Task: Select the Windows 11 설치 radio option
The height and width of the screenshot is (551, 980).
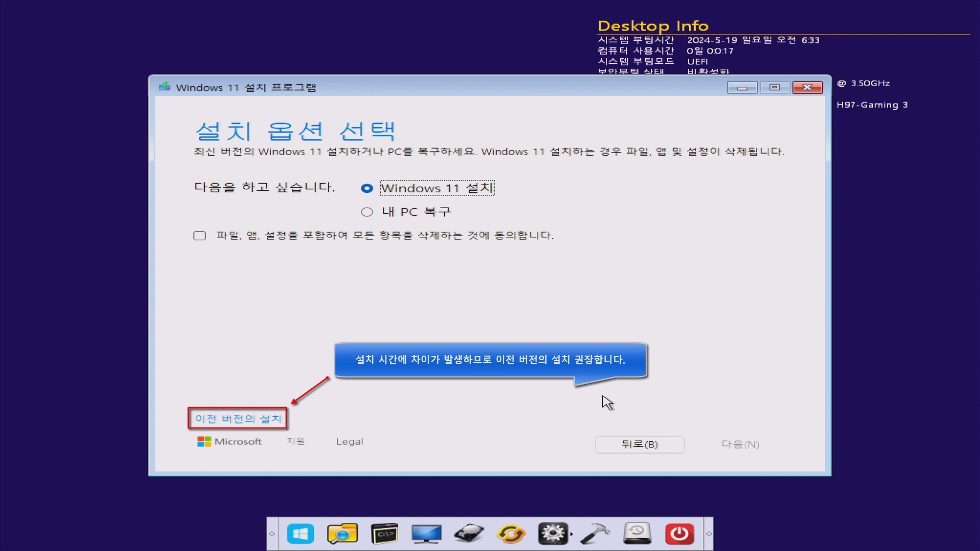Action: (x=366, y=188)
